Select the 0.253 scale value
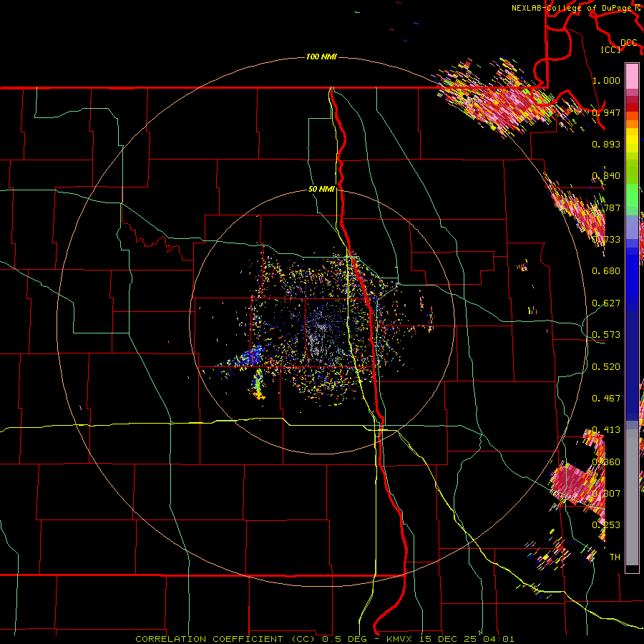The height and width of the screenshot is (644, 644). (x=606, y=525)
